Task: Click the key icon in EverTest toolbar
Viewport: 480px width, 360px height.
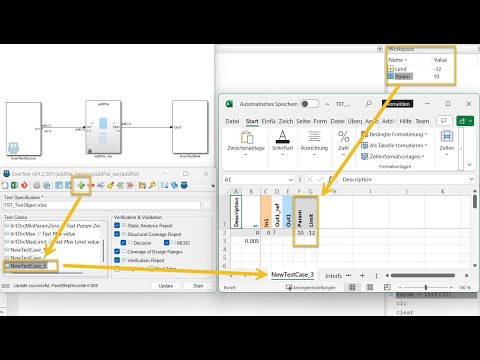Action: 152,185
